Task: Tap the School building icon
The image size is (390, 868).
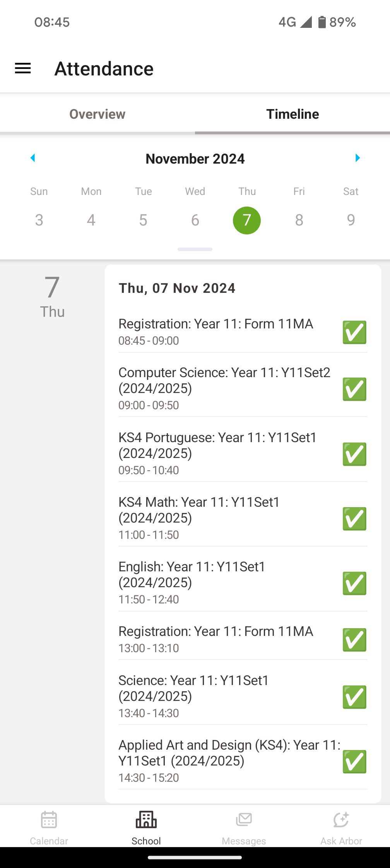Action: [x=146, y=820]
